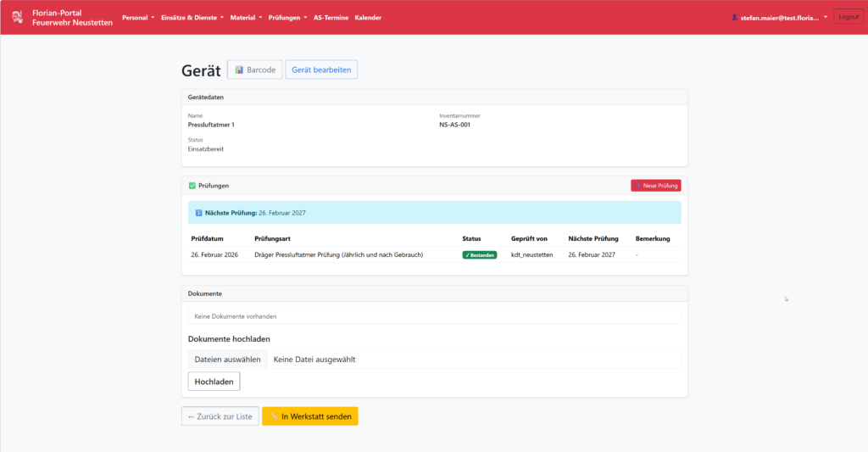Open the Prüfungen navigation dropdown
This screenshot has height=452, width=868.
pos(287,17)
